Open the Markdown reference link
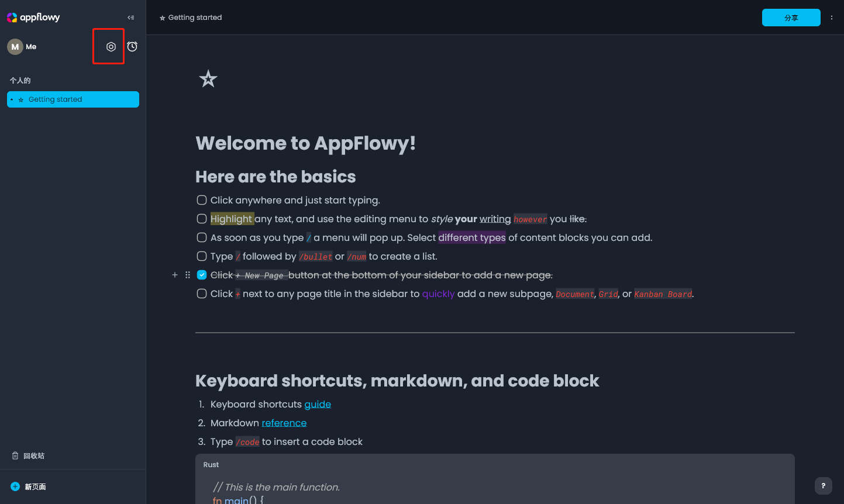 (284, 423)
